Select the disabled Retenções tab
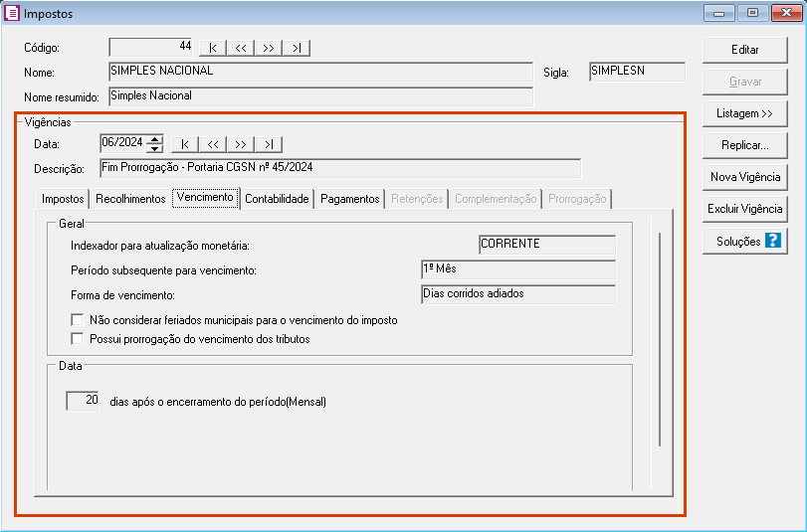Image resolution: width=807 pixels, height=532 pixels. (417, 199)
